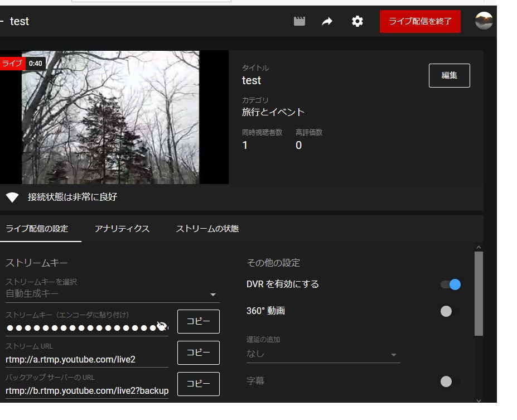The image size is (517, 420).
Task: Click the red ライブ badge
Action: point(12,63)
